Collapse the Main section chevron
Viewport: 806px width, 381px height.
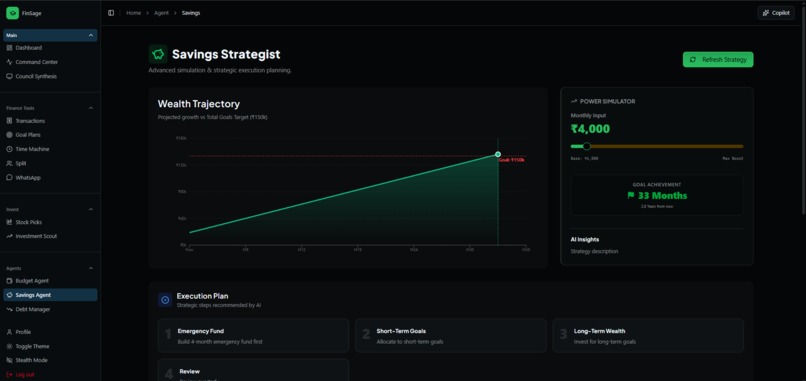tap(91, 35)
